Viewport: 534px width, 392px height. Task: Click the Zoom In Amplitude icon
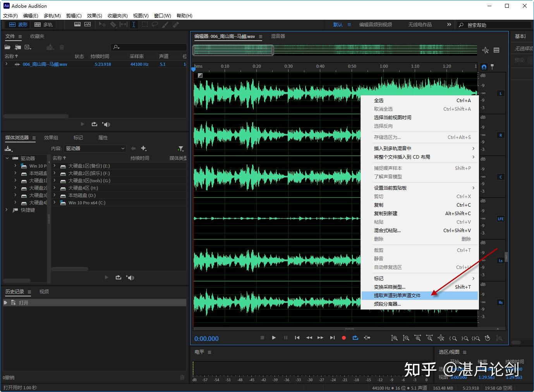[394, 338]
